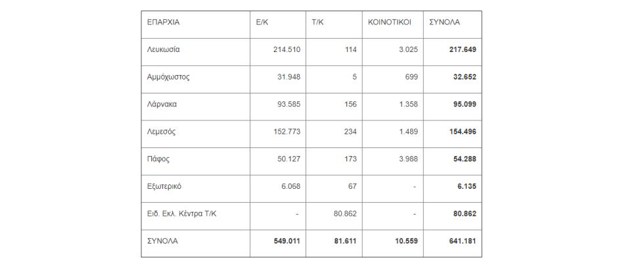Screen dimensions: 644x258
Task: Select the 214.510 cell for Λευκωσία
Action: [x=287, y=49]
